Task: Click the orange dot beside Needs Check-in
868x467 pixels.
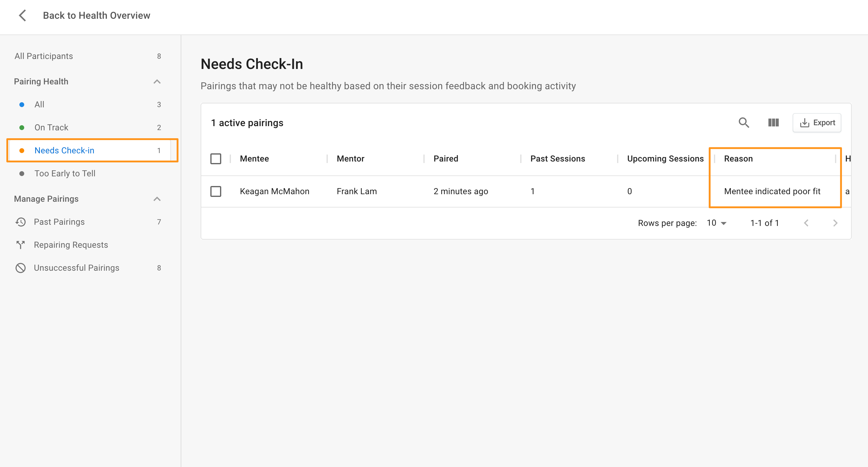Action: tap(22, 151)
